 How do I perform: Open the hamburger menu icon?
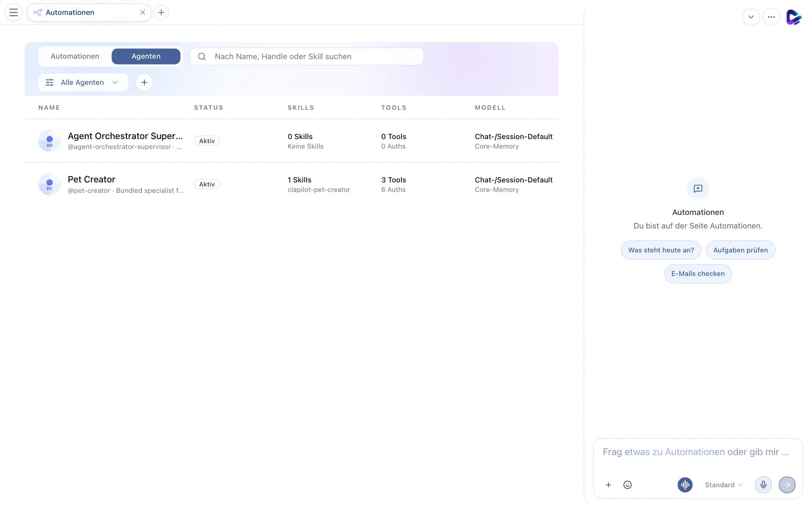pos(14,12)
